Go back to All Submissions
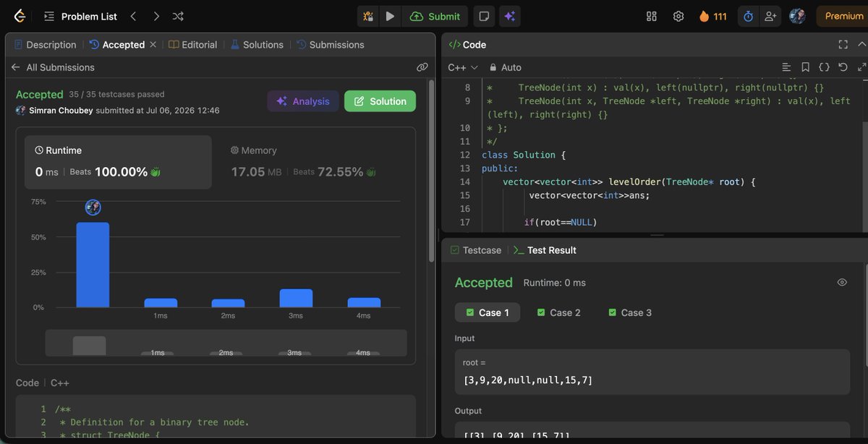This screenshot has height=444, width=868. (53, 67)
